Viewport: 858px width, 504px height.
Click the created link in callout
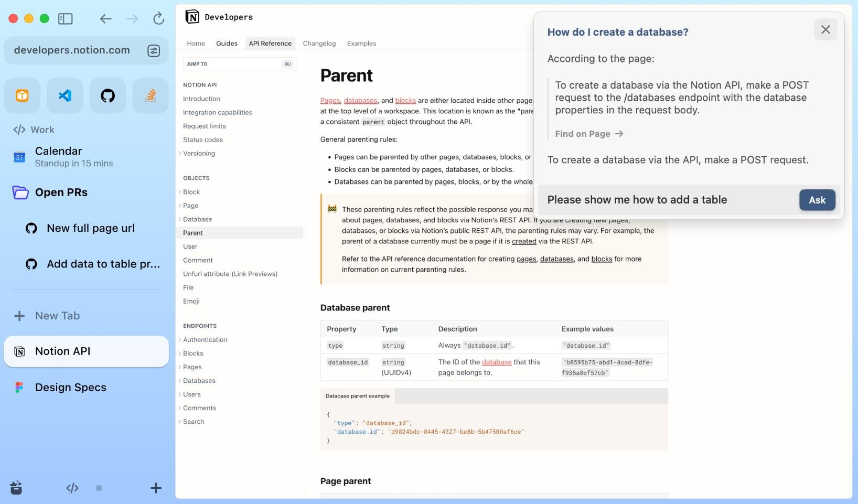pyautogui.click(x=524, y=241)
